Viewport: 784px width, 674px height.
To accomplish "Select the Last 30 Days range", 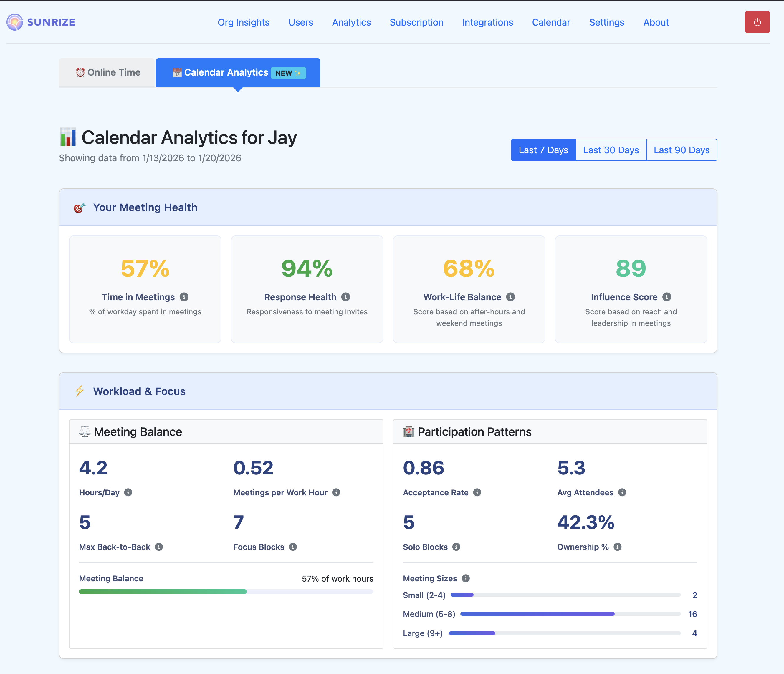I will 610,150.
